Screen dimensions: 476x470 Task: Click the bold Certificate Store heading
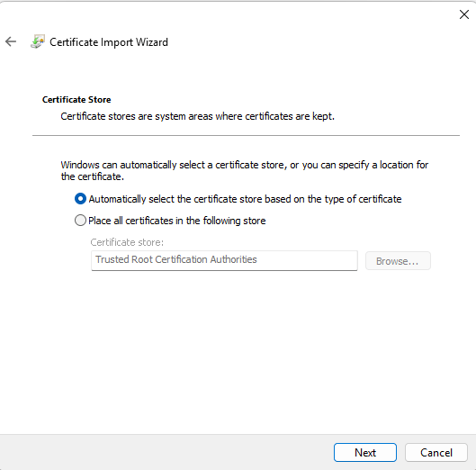76,100
